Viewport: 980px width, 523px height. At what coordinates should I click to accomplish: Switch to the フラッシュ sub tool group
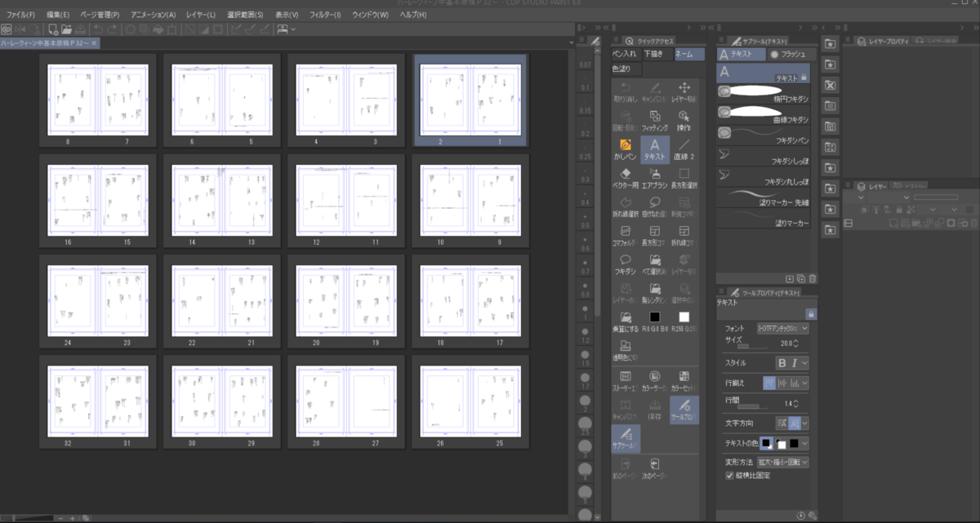tap(791, 54)
